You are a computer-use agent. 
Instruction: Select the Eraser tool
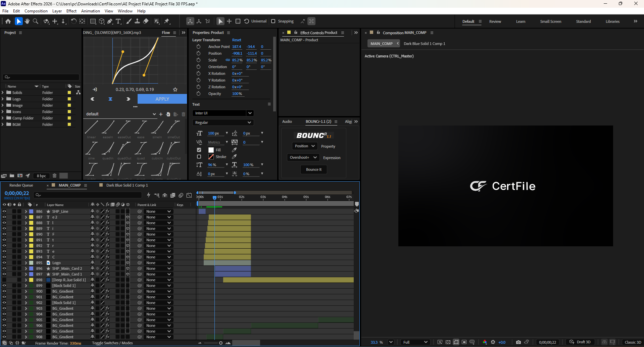pyautogui.click(x=146, y=21)
